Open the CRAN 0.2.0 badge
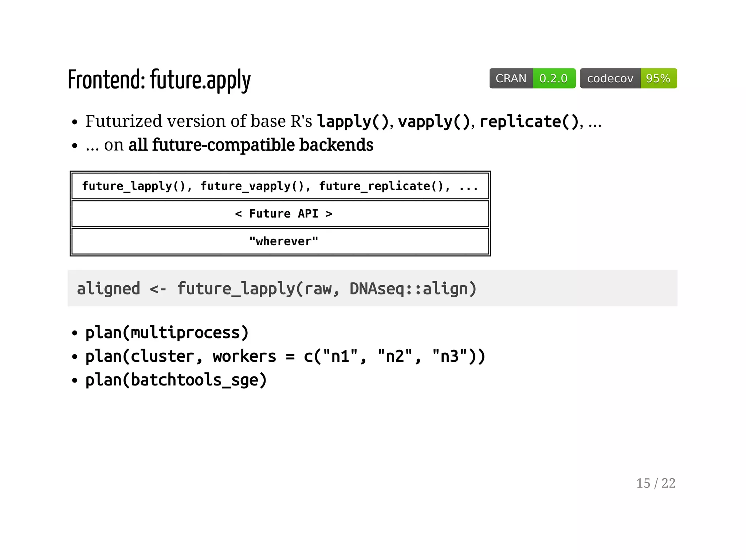The height and width of the screenshot is (560, 746). tap(532, 78)
